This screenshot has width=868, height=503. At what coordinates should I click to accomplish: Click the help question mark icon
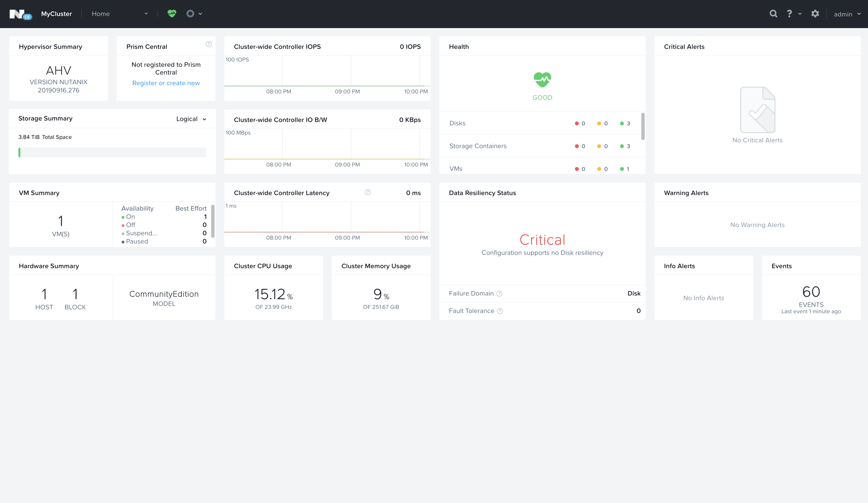(x=789, y=13)
